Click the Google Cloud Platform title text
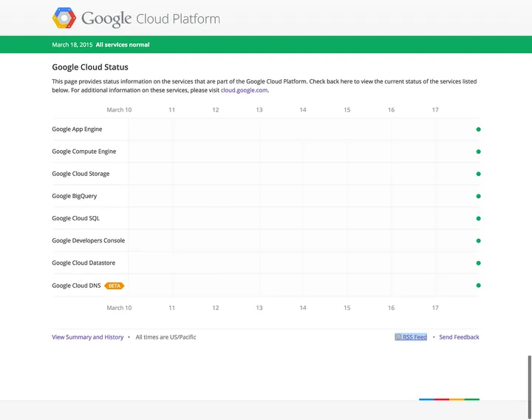This screenshot has height=420, width=532. pos(151,18)
